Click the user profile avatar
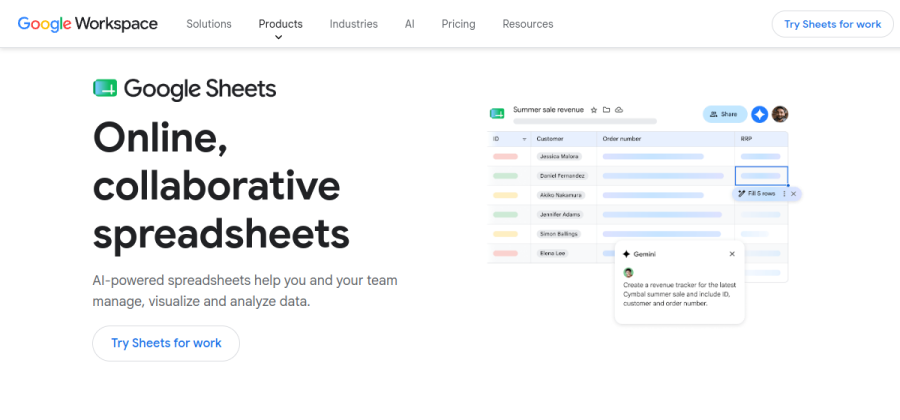Image resolution: width=900 pixels, height=420 pixels. click(x=779, y=114)
